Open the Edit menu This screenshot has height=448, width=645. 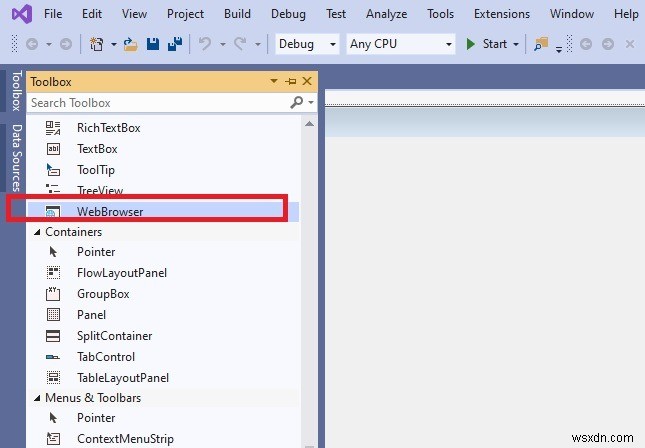92,14
